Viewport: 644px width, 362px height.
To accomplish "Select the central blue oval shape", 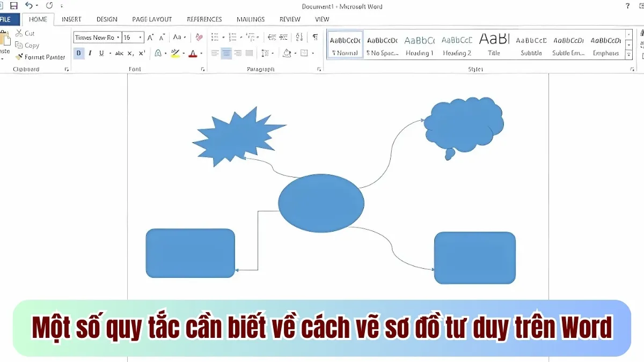I will [321, 203].
